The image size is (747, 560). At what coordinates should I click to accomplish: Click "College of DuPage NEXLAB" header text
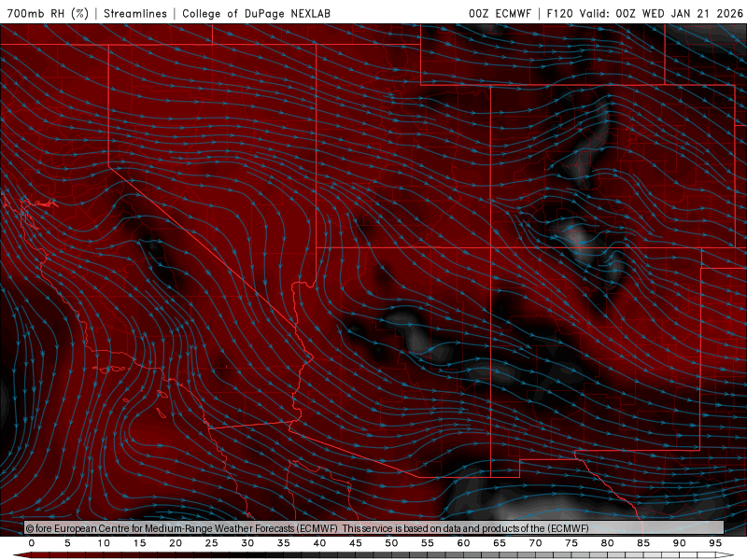point(256,13)
